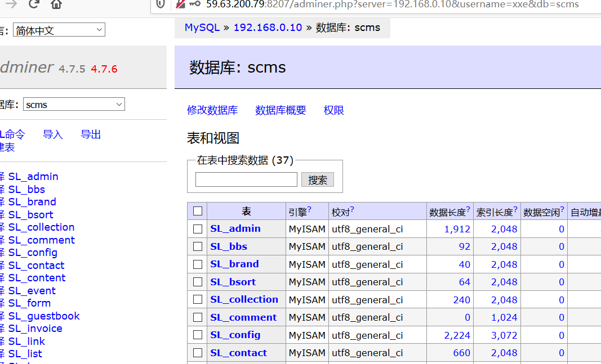Check the SL_bbs row checkbox
The width and height of the screenshot is (601, 364).
tap(198, 246)
